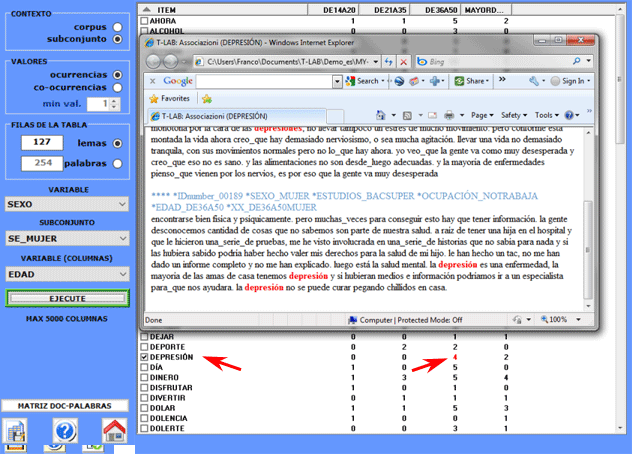Click the bookmarks icon in Google toolbar
The height and width of the screenshot is (454, 632).
pyautogui.click(x=414, y=81)
